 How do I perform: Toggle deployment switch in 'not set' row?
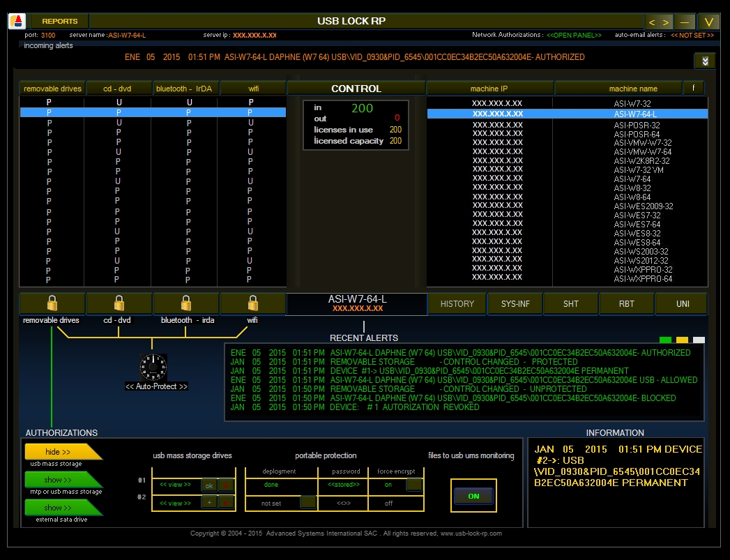(307, 502)
